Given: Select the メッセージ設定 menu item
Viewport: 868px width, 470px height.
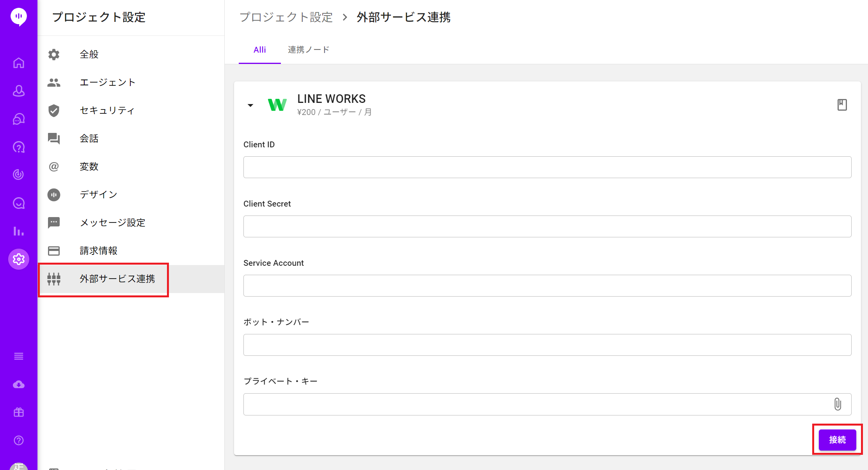Looking at the screenshot, I should tap(112, 223).
